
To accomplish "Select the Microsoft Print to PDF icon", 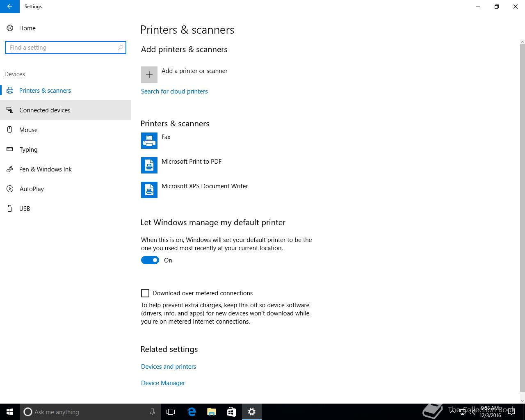I will tap(149, 165).
